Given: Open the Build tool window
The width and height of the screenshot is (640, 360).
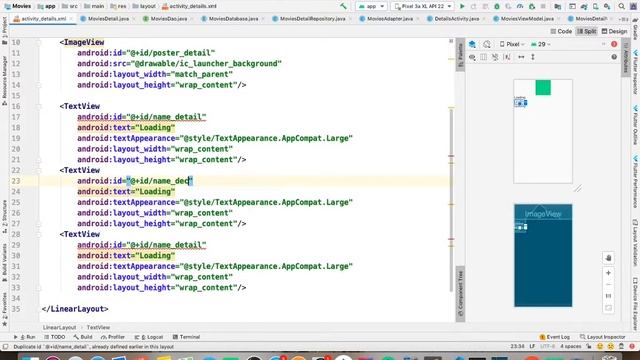Looking at the screenshot, I should point(83,337).
